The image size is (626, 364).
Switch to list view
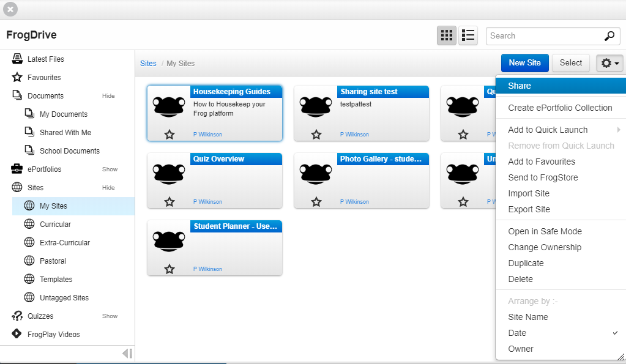tap(468, 35)
